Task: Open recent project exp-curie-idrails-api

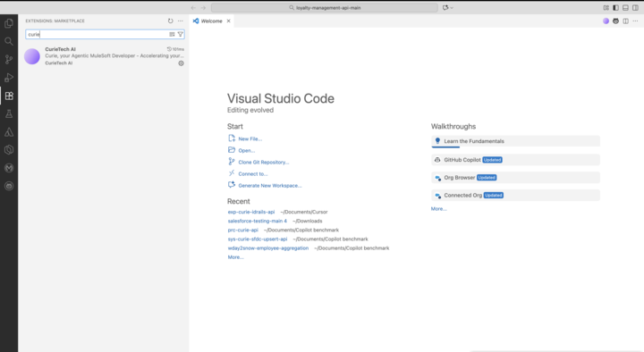Action: click(x=251, y=212)
